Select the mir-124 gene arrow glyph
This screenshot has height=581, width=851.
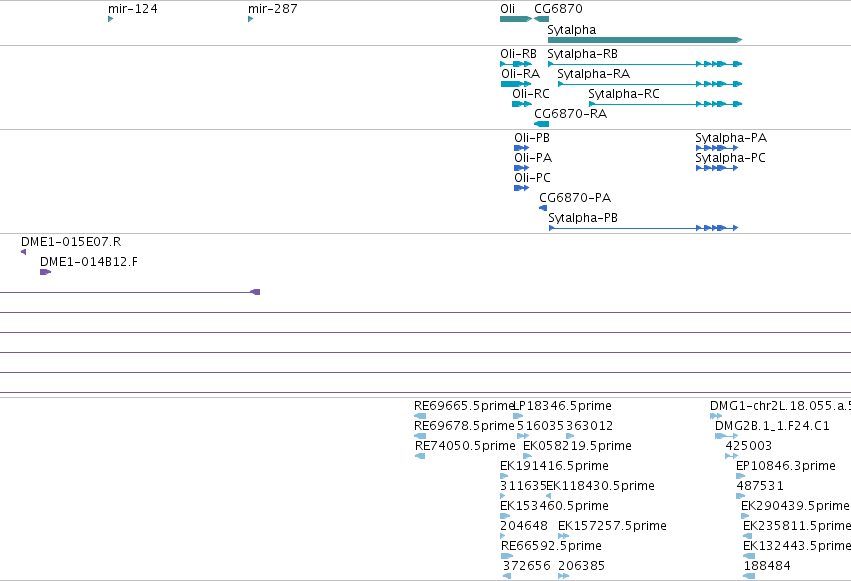(x=110, y=19)
